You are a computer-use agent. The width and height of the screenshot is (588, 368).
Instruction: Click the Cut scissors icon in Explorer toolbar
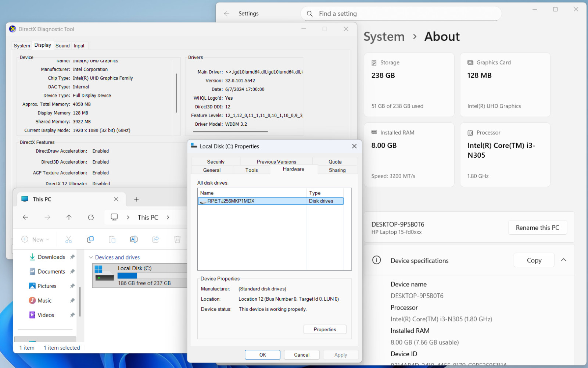coord(68,239)
